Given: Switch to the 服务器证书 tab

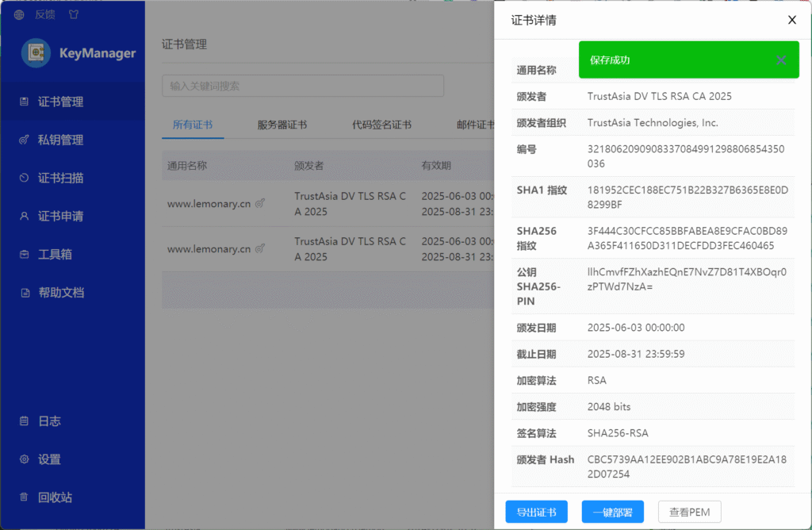Looking at the screenshot, I should point(282,125).
